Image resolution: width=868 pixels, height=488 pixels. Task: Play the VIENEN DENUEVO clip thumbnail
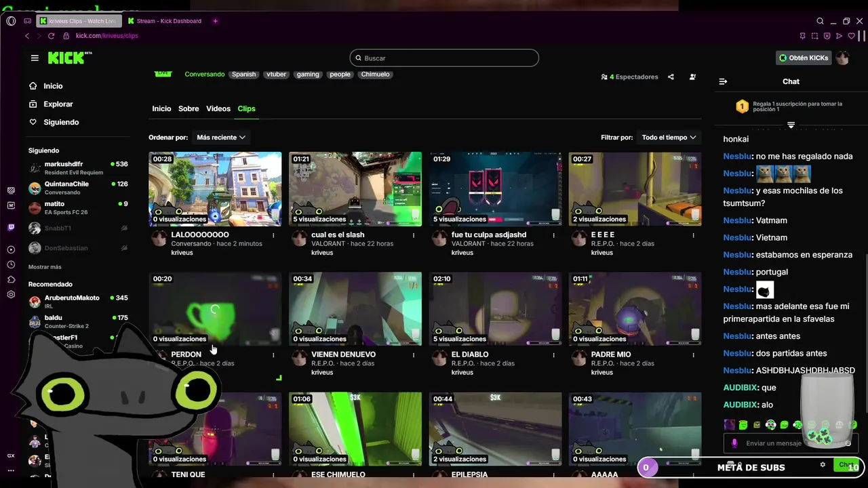355,309
